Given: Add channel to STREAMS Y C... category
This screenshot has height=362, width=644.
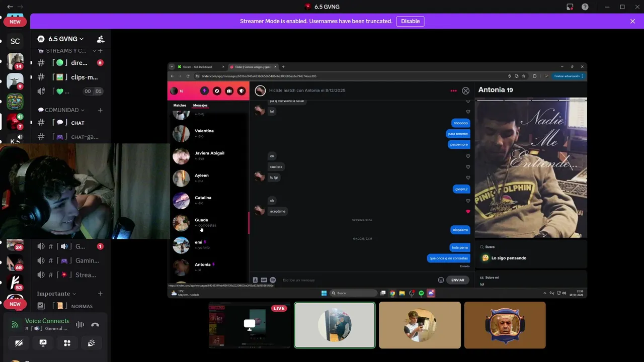Looking at the screenshot, I should [x=100, y=51].
